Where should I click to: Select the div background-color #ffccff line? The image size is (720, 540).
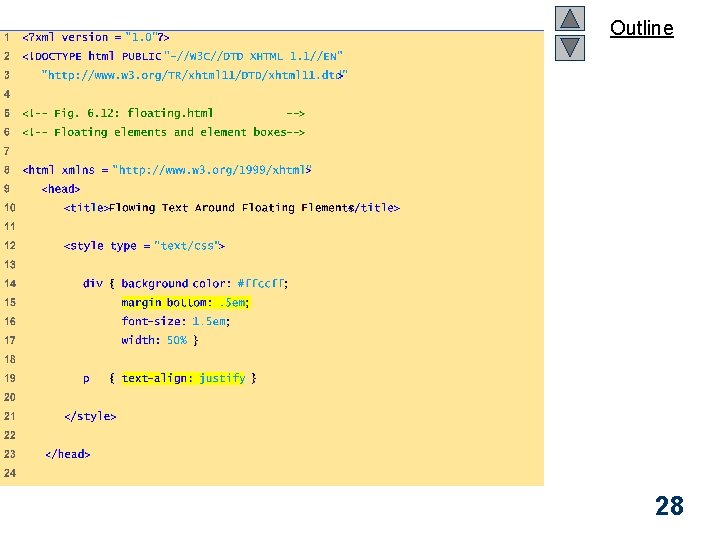click(x=186, y=283)
